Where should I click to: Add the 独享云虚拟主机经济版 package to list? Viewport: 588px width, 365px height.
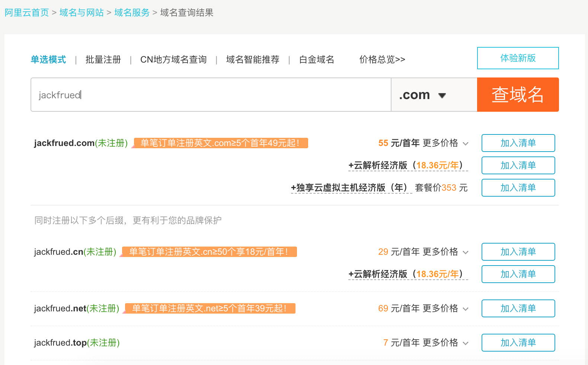point(518,188)
